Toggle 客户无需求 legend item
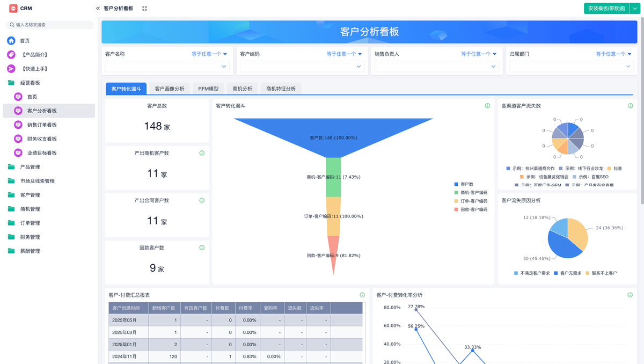Viewport: 644px width, 364px height. 567,273
